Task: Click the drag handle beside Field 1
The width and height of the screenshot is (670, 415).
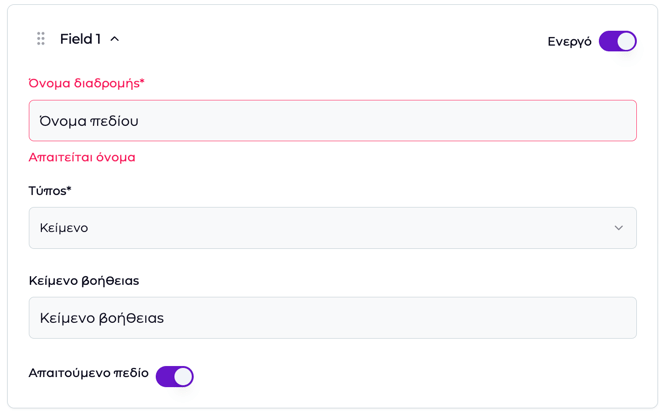Action: coord(41,39)
